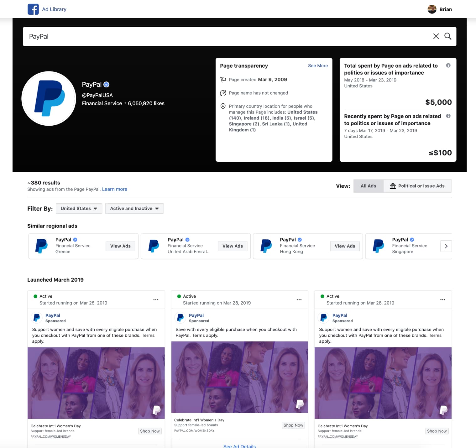Open PayPal page link in first ad

[53, 315]
